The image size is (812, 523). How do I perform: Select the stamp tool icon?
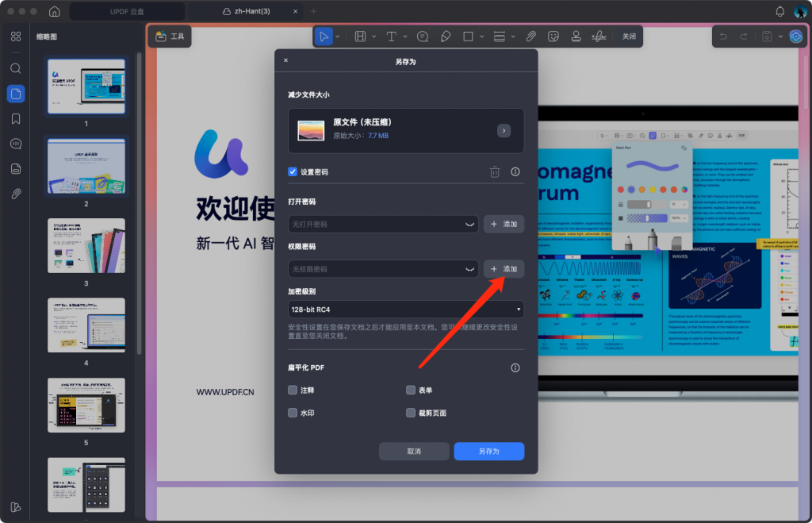576,37
